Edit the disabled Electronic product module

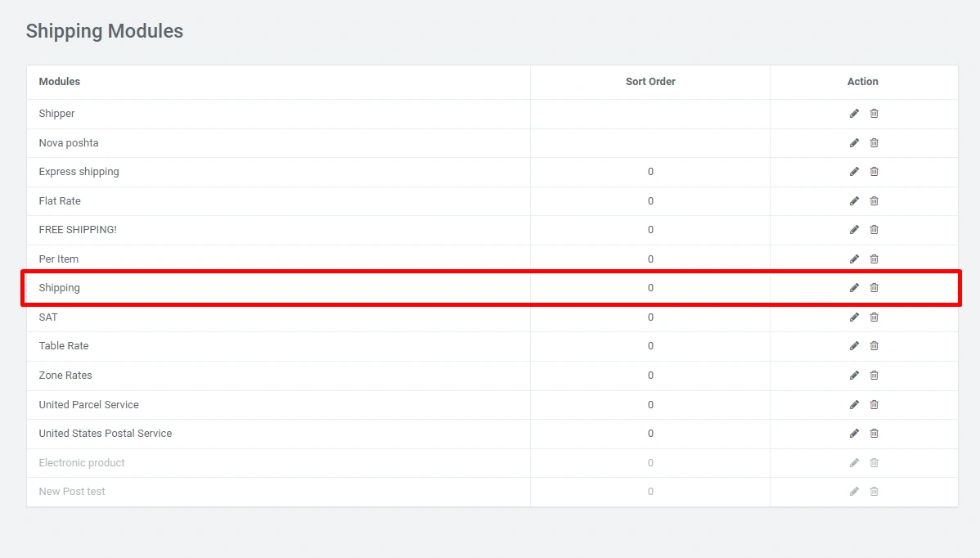click(854, 463)
